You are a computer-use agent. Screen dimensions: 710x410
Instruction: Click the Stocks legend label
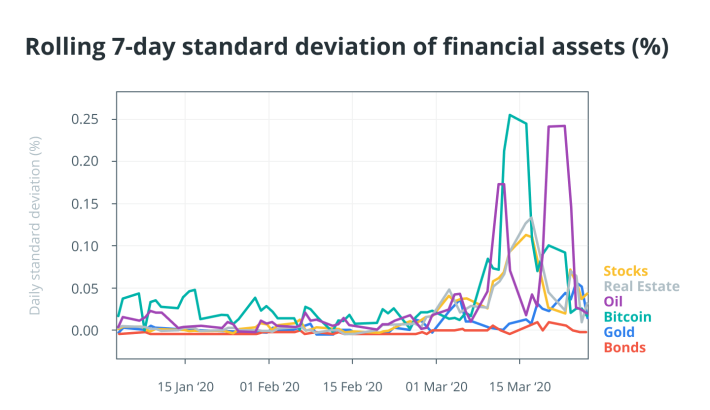coord(625,271)
